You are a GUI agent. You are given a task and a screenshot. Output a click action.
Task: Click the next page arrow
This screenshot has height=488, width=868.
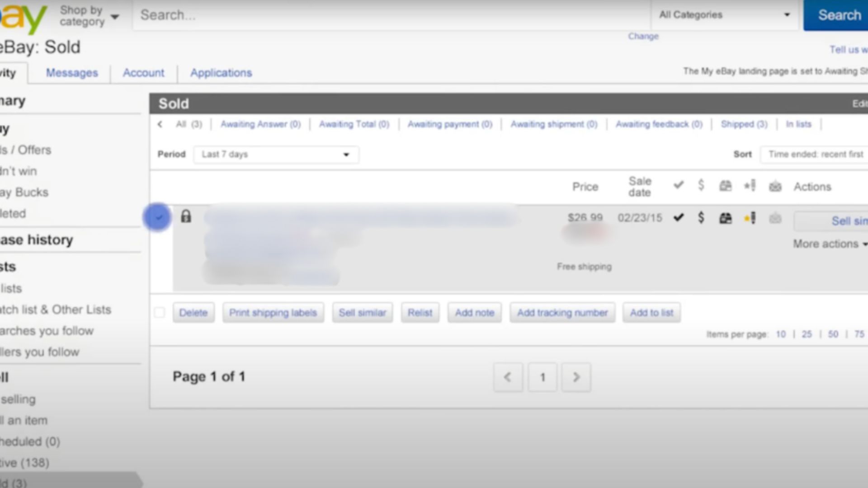576,376
